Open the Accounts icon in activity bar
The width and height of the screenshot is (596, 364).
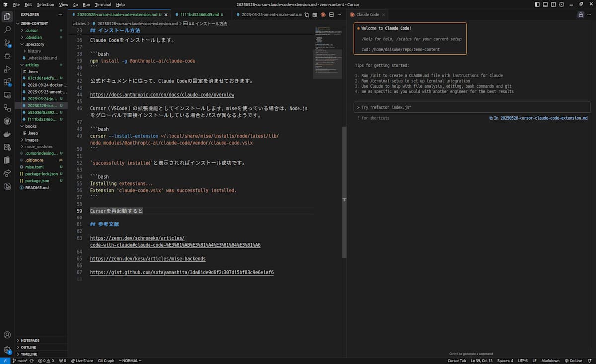(7, 335)
